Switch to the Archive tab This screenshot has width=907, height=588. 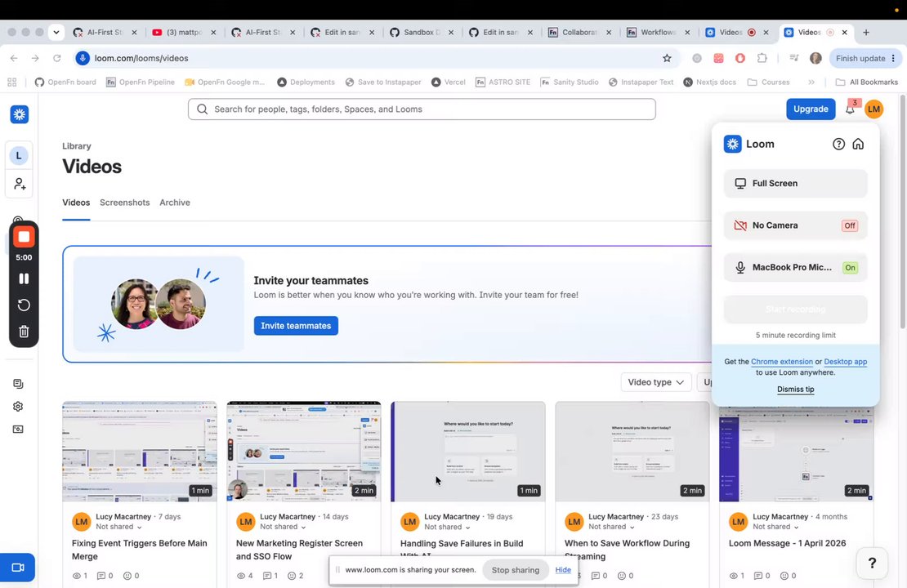click(x=175, y=203)
